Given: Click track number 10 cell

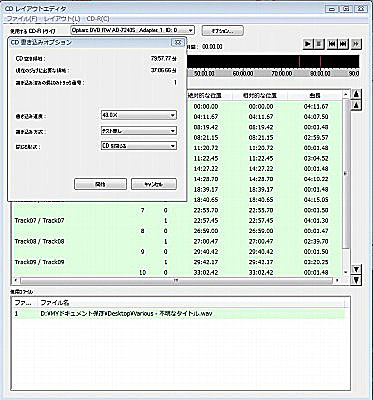Looking at the screenshot, I should pyautogui.click(x=142, y=272).
